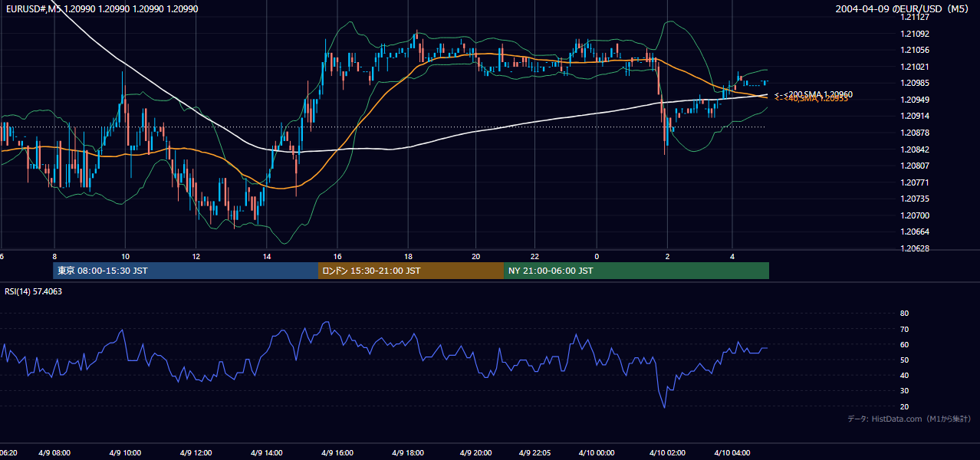Click the 4/9 18:00 date label

pos(407,452)
